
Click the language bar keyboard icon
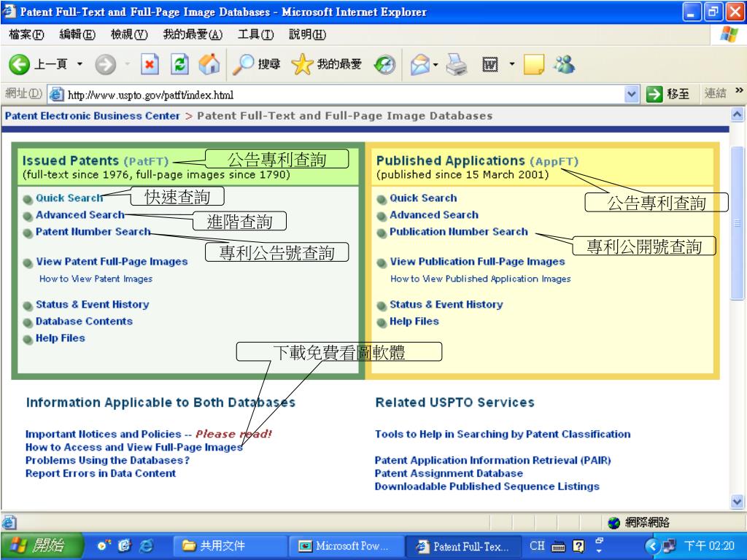558,546
